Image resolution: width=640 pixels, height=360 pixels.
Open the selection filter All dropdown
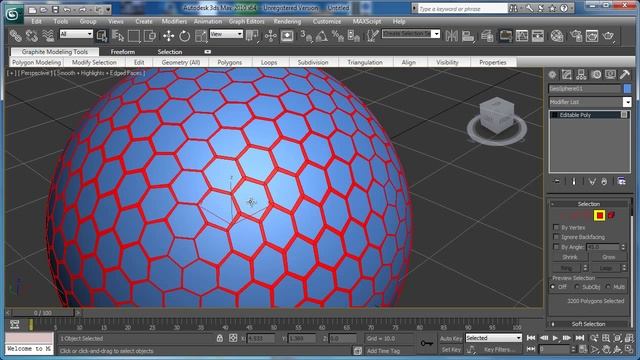click(76, 34)
